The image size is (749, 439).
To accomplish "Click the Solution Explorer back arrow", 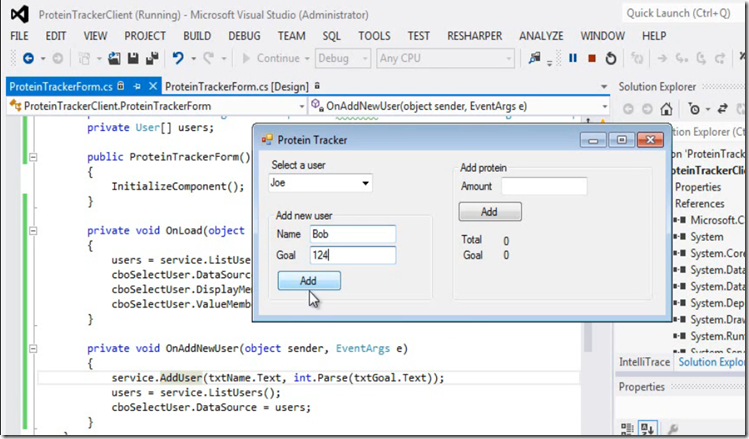I will pyautogui.click(x=628, y=109).
